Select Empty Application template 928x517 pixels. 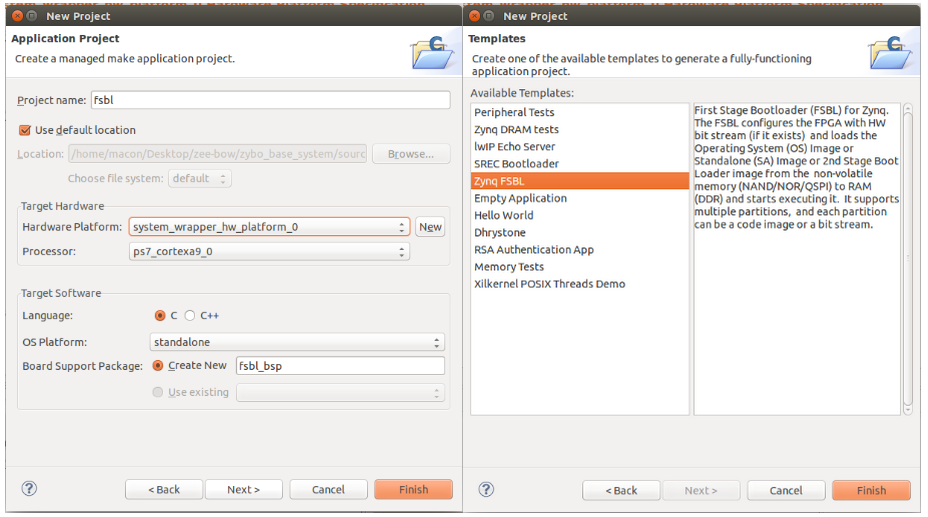[x=580, y=198]
